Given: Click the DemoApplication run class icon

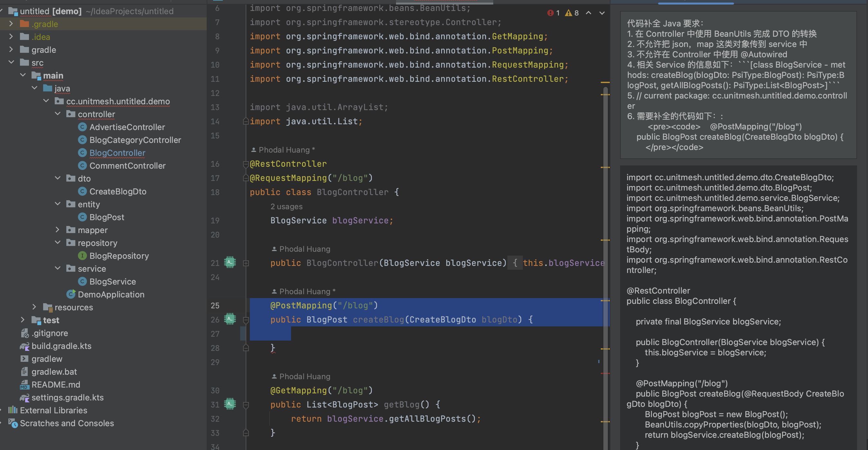Looking at the screenshot, I should 71,295.
